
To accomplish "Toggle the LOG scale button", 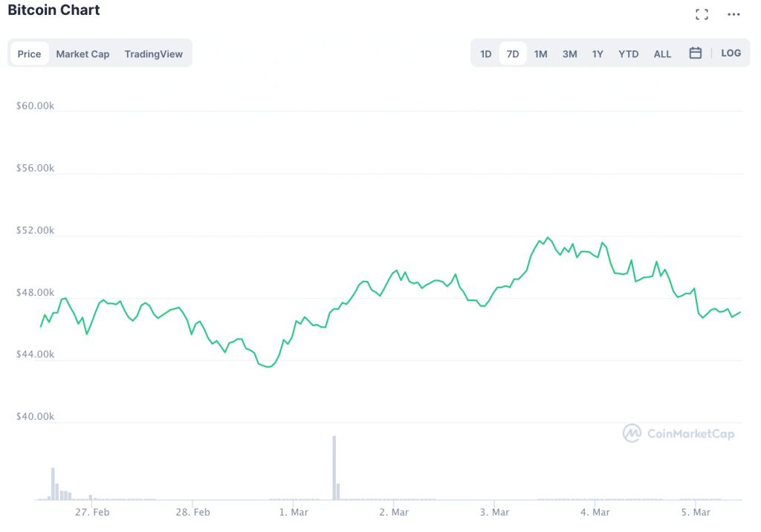I will point(731,53).
